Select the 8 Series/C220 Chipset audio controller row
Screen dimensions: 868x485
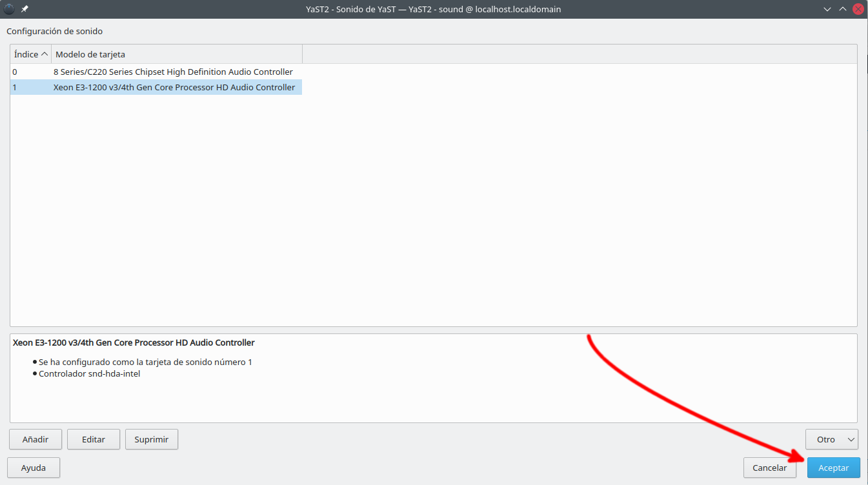[173, 72]
